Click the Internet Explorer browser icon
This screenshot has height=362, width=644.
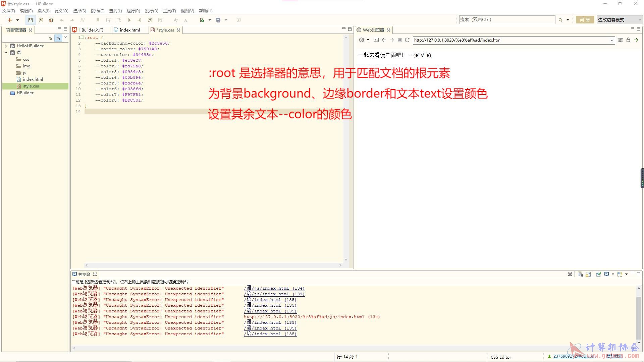(x=218, y=20)
